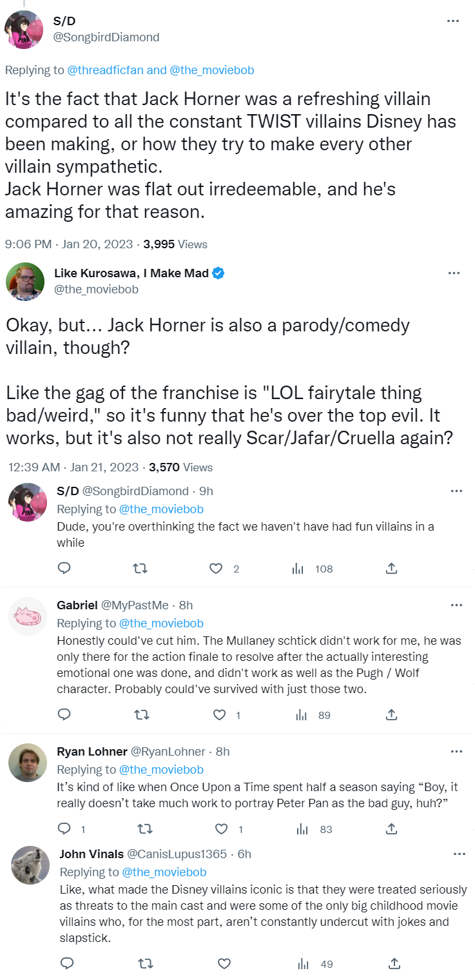Reply to Gabriel's tweet
Screen dimensions: 475x980
tap(64, 715)
